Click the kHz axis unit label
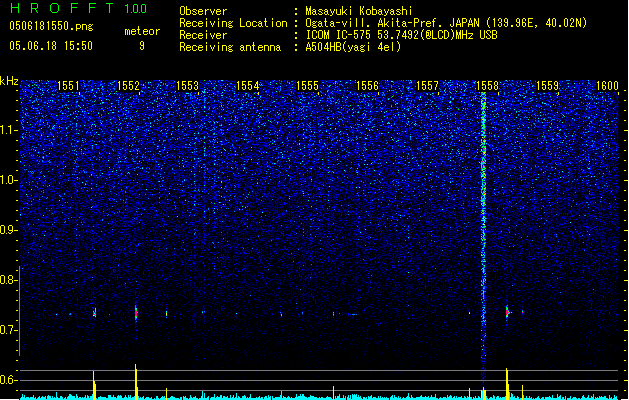This screenshot has width=629, height=400. point(9,81)
